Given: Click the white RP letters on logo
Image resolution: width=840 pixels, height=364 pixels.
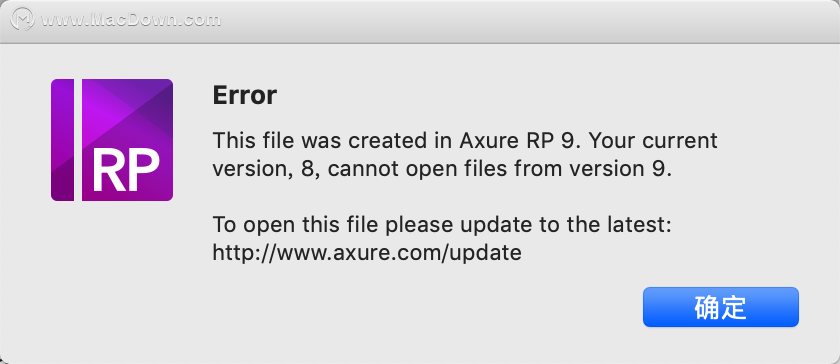Looking at the screenshot, I should [x=126, y=169].
